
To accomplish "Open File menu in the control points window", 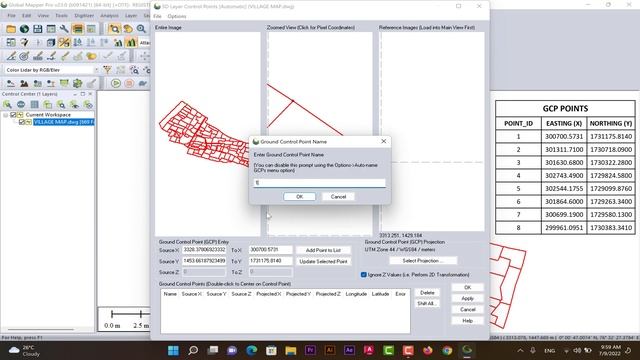I will [157, 16].
